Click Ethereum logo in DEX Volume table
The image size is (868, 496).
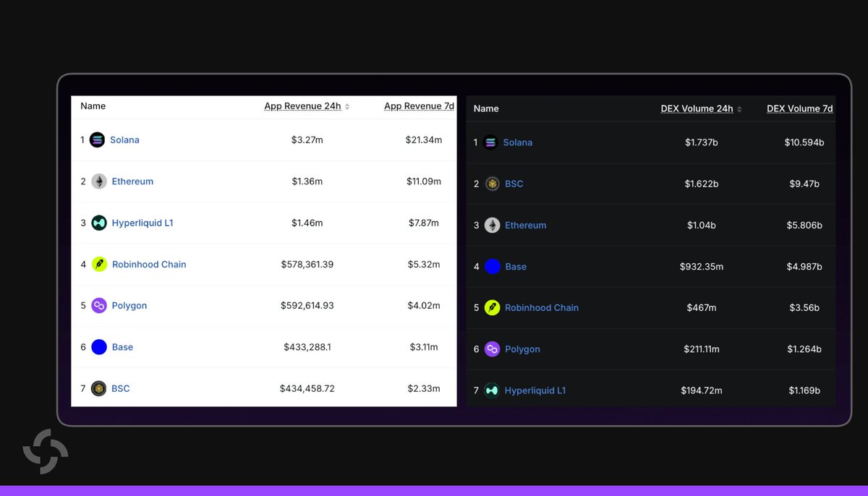coord(492,225)
